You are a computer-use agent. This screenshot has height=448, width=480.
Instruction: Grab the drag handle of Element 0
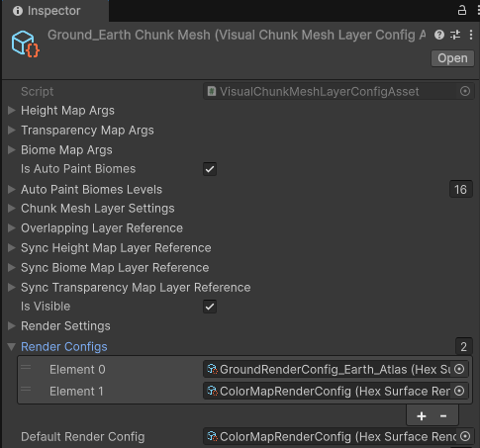coord(26,367)
